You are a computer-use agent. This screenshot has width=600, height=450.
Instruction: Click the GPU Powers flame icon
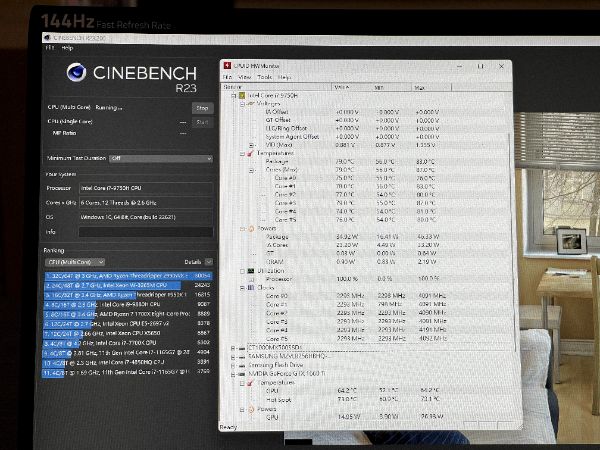(251, 409)
